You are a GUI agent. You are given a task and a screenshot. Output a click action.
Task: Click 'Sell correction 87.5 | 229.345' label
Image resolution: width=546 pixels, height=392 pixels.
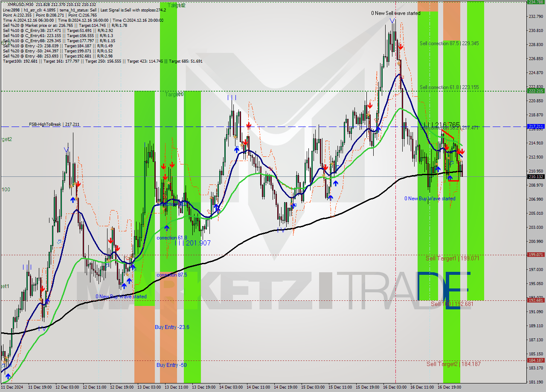[449, 43]
